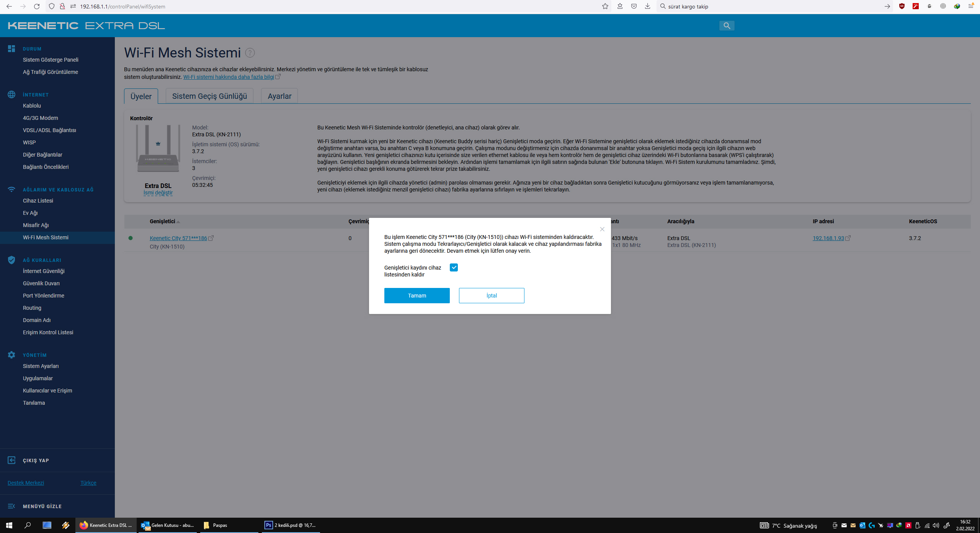This screenshot has width=980, height=533.
Task: Open 4G/3G Modem in sidebar
Action: pos(41,118)
